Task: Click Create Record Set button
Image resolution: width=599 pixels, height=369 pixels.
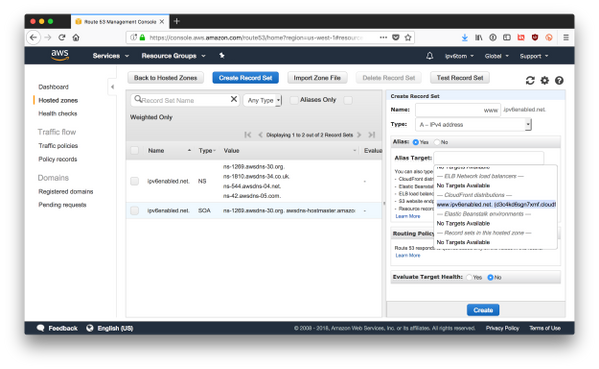Action: point(245,78)
